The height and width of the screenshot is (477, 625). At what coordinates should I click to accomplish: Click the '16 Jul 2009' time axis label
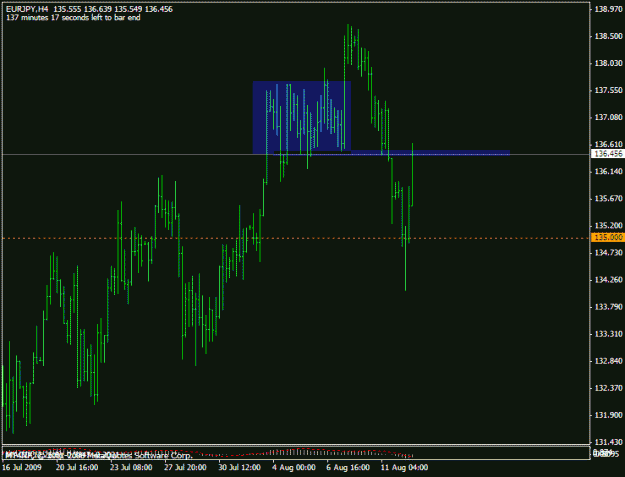click(22, 467)
